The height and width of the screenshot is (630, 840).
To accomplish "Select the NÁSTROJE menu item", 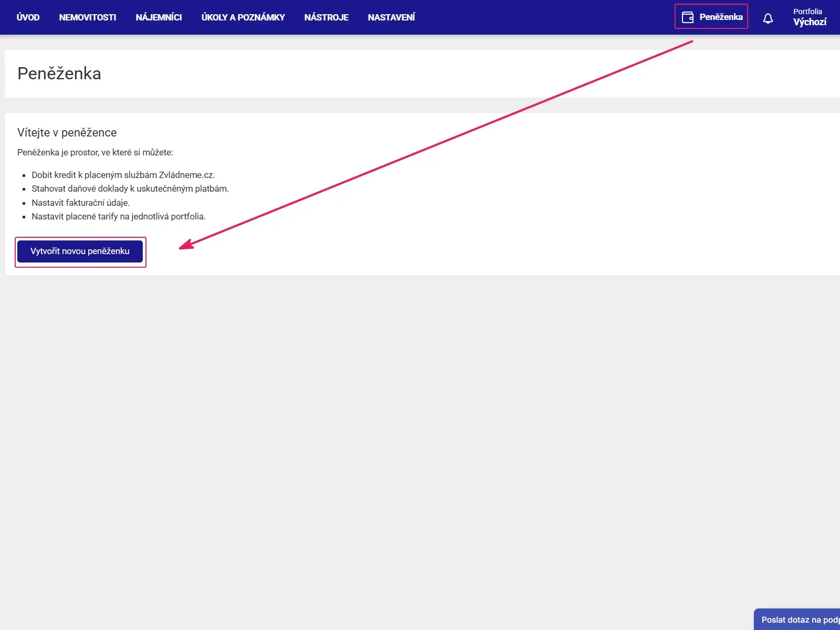I will 327,17.
